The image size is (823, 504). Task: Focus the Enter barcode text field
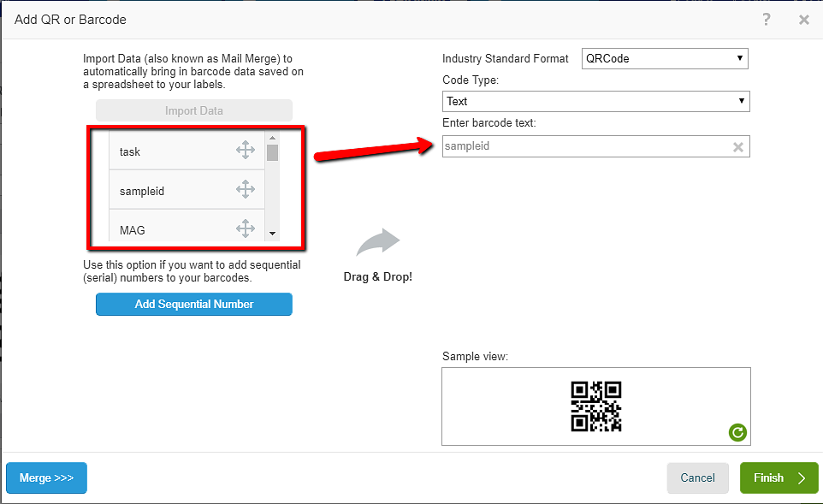point(586,146)
